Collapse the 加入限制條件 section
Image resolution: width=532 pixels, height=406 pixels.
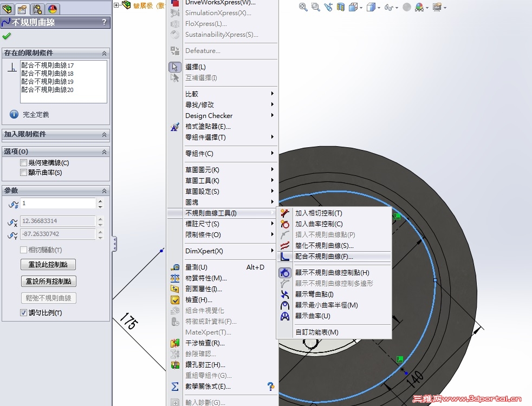click(104, 135)
